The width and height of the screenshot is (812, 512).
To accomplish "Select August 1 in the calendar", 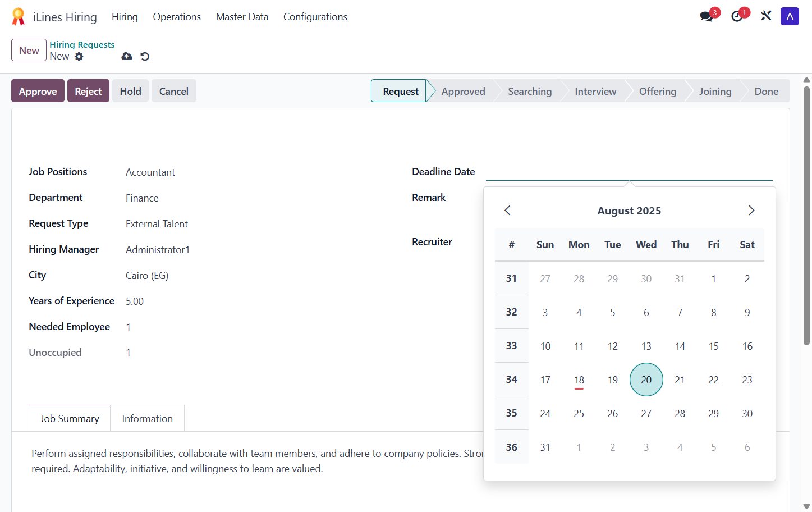I will (x=714, y=278).
